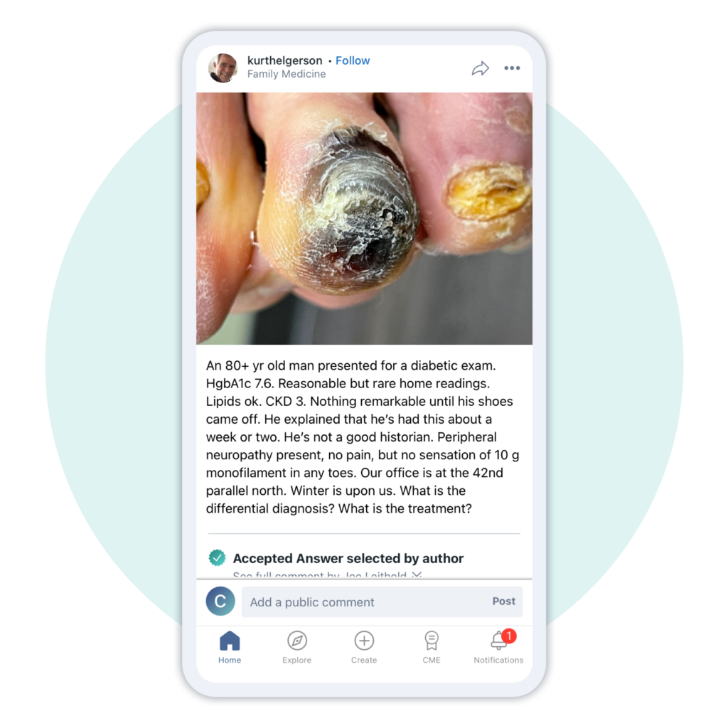Image resolution: width=728 pixels, height=728 pixels.
Task: Expand the full comment by Joe Leithold
Action: tap(327, 574)
